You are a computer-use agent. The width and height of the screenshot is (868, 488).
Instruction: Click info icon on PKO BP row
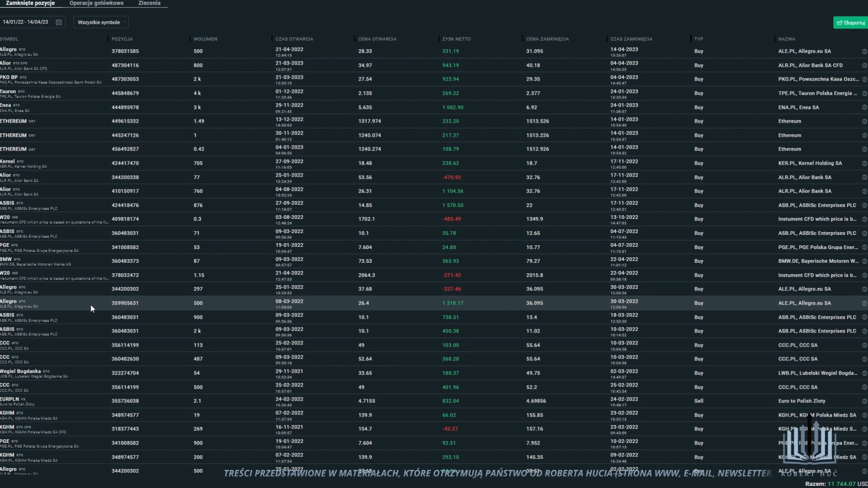coord(864,80)
